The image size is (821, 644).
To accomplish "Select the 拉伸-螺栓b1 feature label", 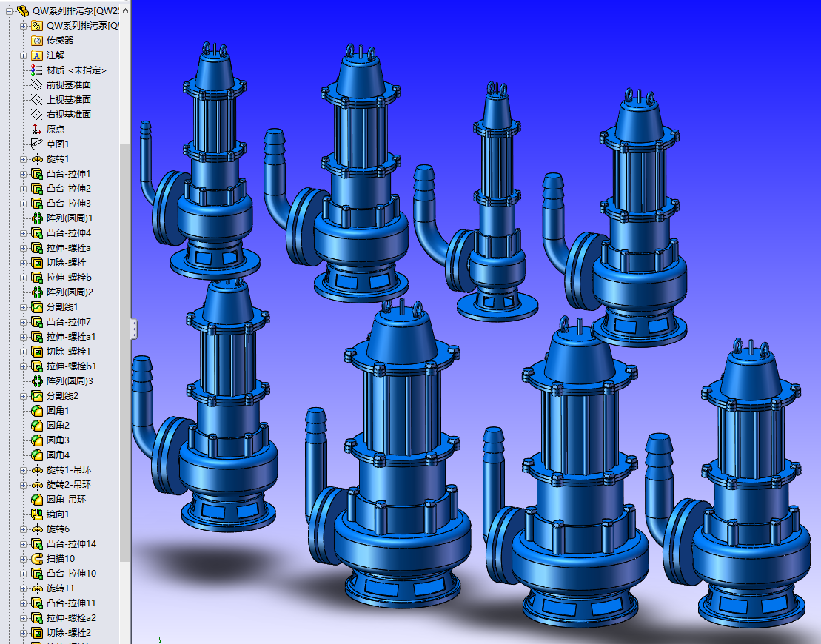I will click(71, 366).
